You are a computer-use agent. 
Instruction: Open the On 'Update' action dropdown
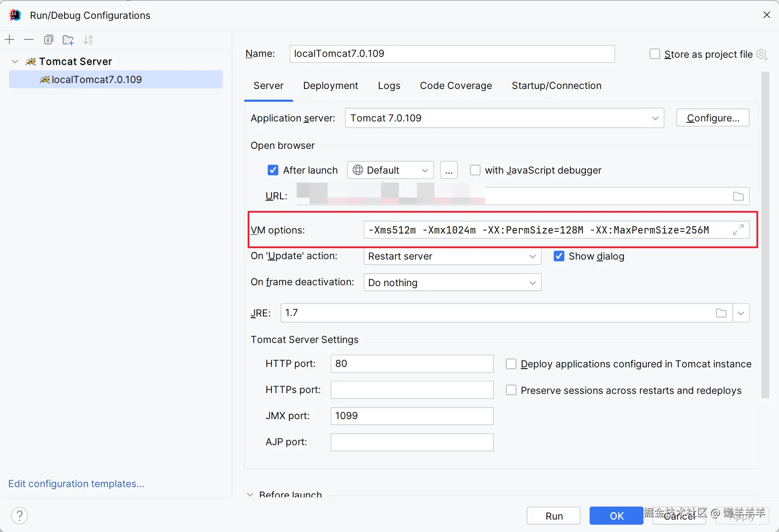pos(452,256)
